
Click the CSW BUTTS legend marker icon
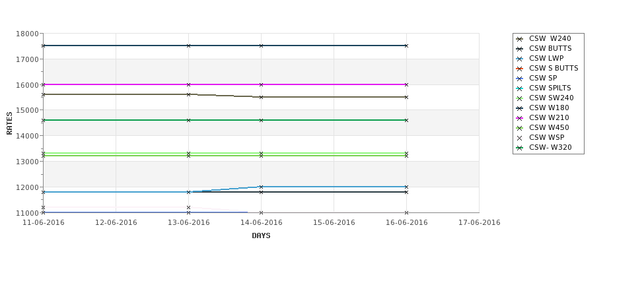tap(520, 49)
